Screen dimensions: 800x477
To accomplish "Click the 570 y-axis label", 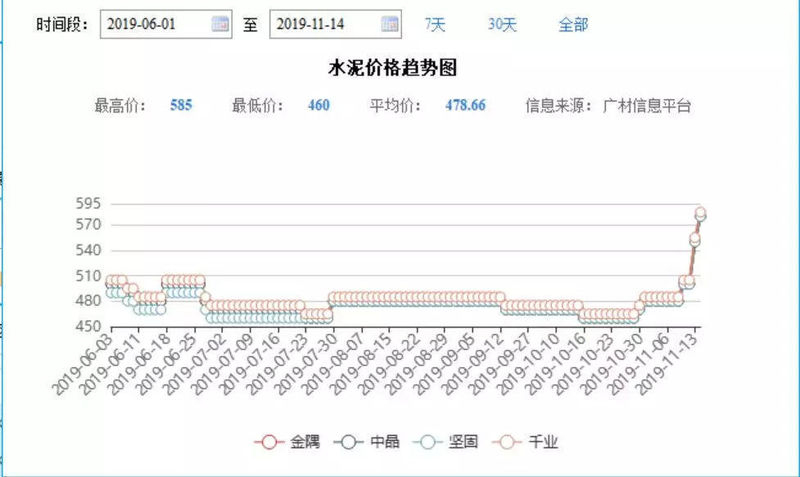I will [x=88, y=224].
